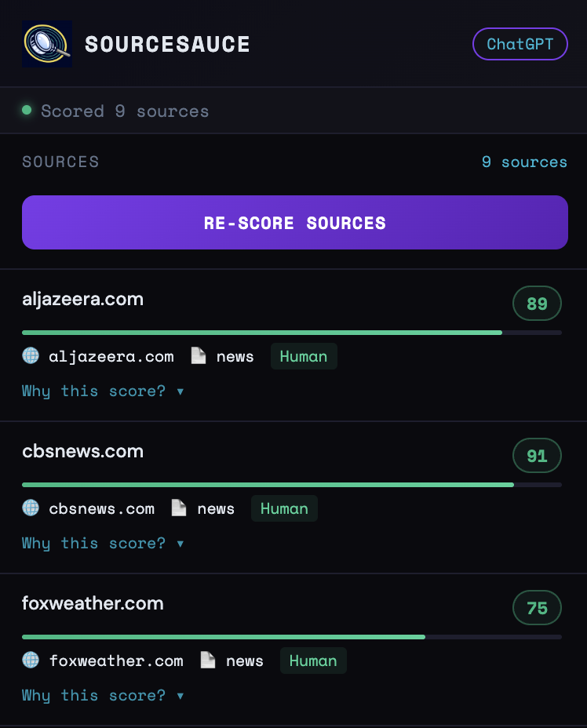587x728 pixels.
Task: Click the document icon next to cbsnews news
Action: (x=179, y=508)
